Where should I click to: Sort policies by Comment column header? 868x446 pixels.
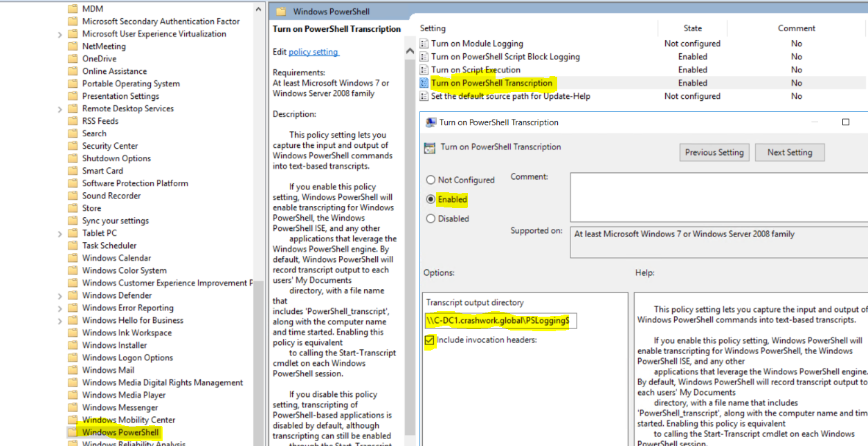[797, 28]
